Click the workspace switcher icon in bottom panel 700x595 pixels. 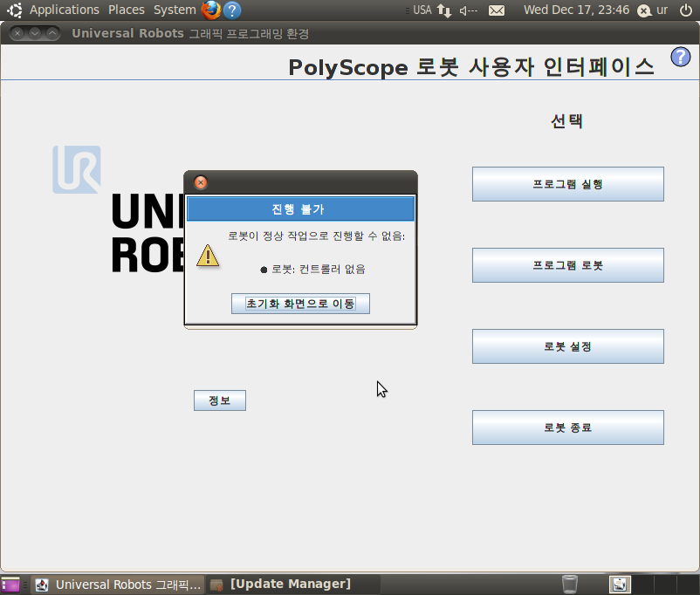tap(620, 585)
